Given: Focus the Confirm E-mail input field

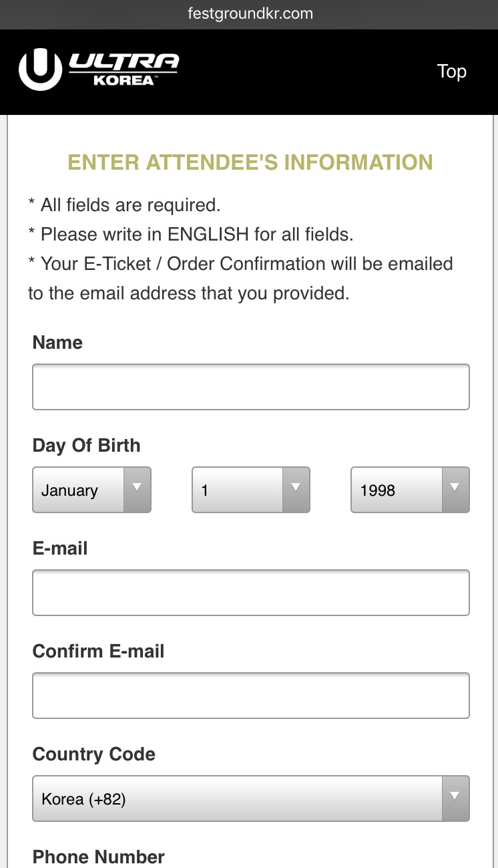Looking at the screenshot, I should 251,696.
